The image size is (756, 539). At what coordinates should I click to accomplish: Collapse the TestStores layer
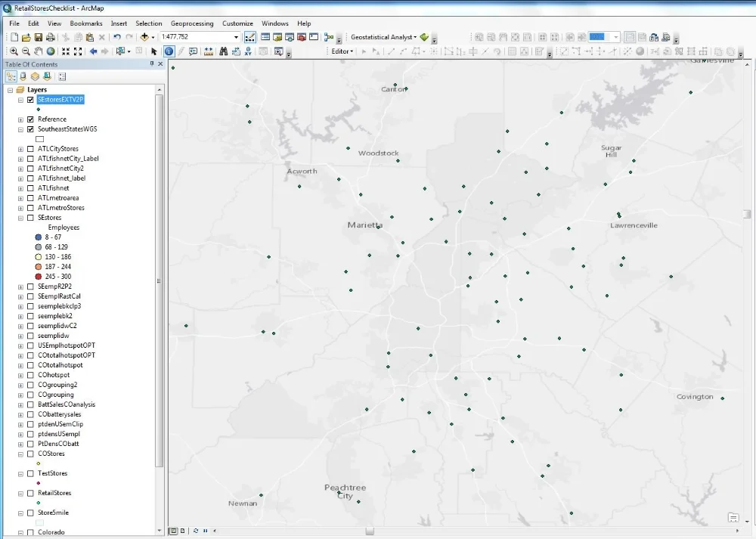click(x=20, y=474)
